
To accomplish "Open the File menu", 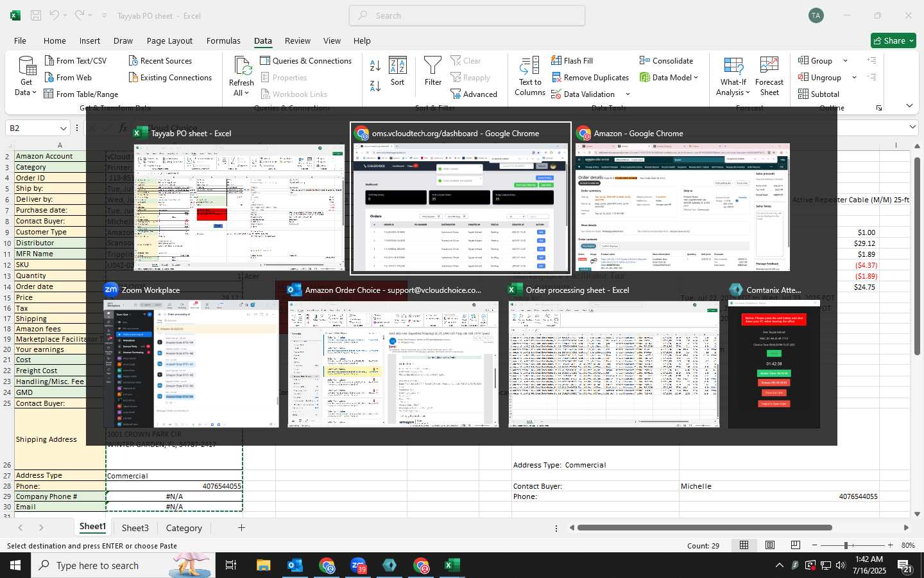I will 20,40.
